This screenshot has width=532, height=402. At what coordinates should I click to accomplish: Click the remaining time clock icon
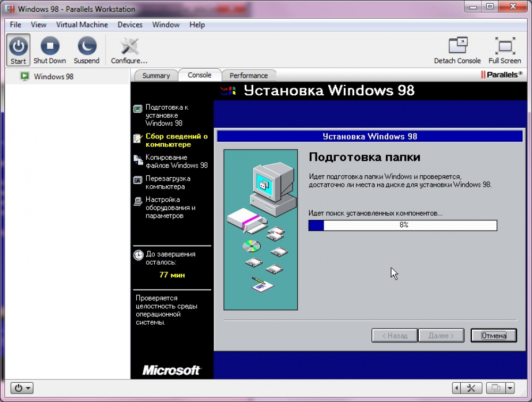click(x=138, y=255)
